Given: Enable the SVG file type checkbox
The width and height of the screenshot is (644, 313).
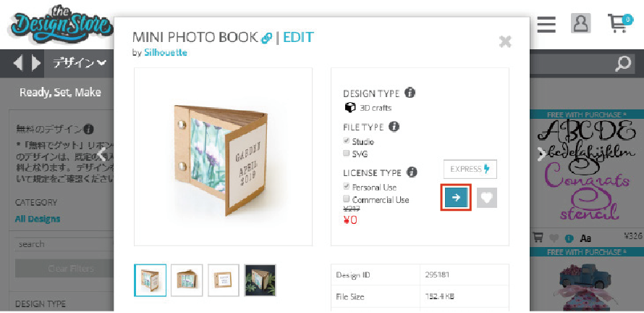Looking at the screenshot, I should pyautogui.click(x=347, y=154).
